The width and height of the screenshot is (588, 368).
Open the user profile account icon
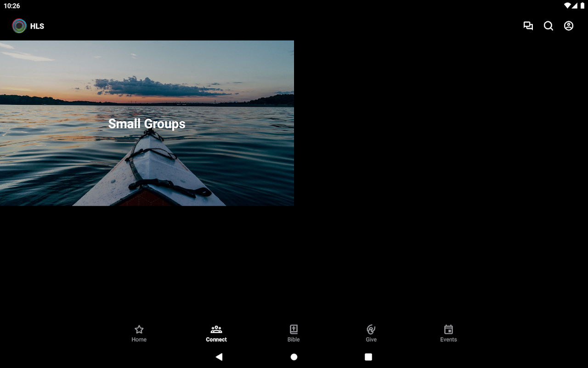[569, 26]
